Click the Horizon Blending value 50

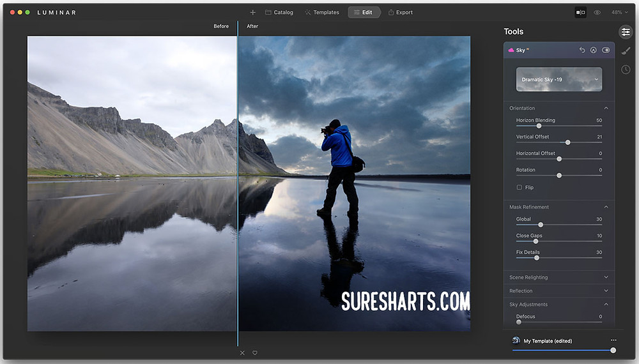tap(599, 121)
